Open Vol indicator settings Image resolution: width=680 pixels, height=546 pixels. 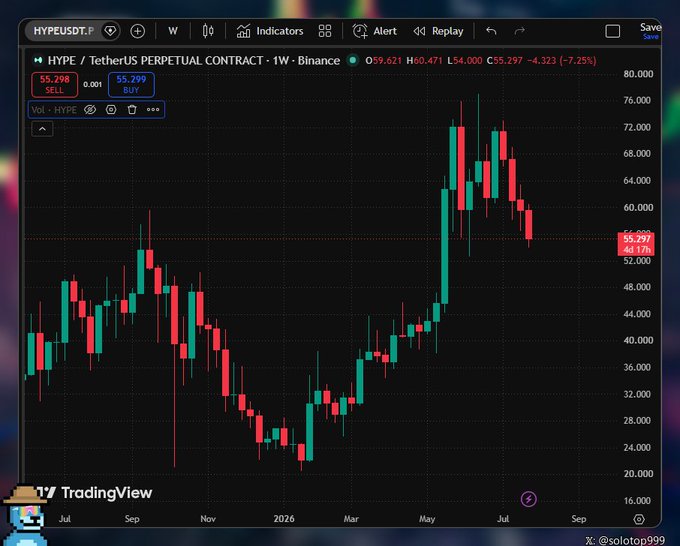[111, 110]
